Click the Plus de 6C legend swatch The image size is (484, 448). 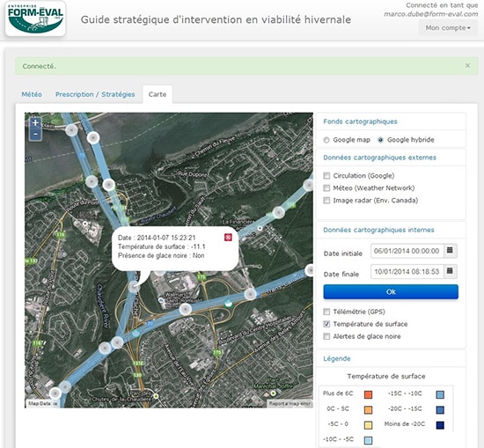coord(368,394)
